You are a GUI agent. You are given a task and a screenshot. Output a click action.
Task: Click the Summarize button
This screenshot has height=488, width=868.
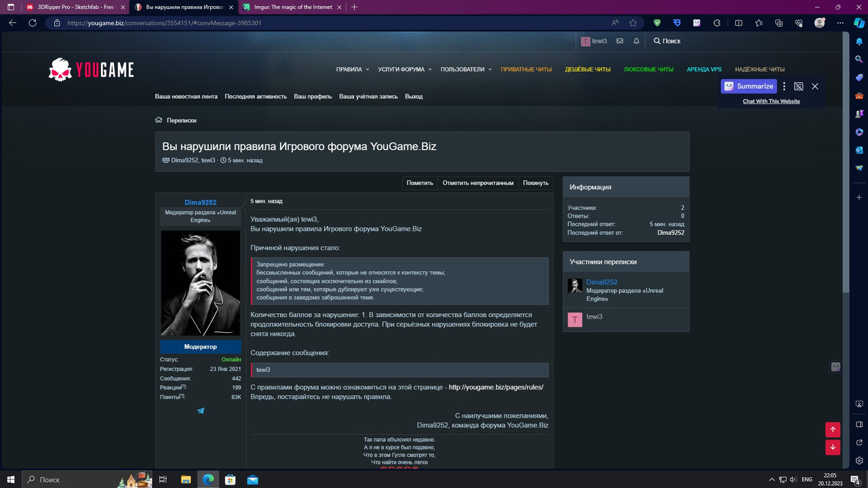(x=749, y=86)
